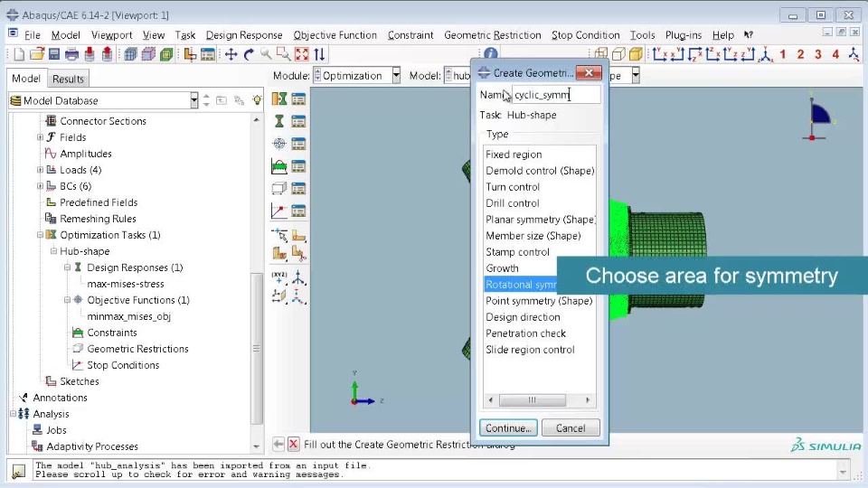Click the Create Datum CSYS icon
Image resolution: width=868 pixels, height=488 pixels.
[298, 277]
